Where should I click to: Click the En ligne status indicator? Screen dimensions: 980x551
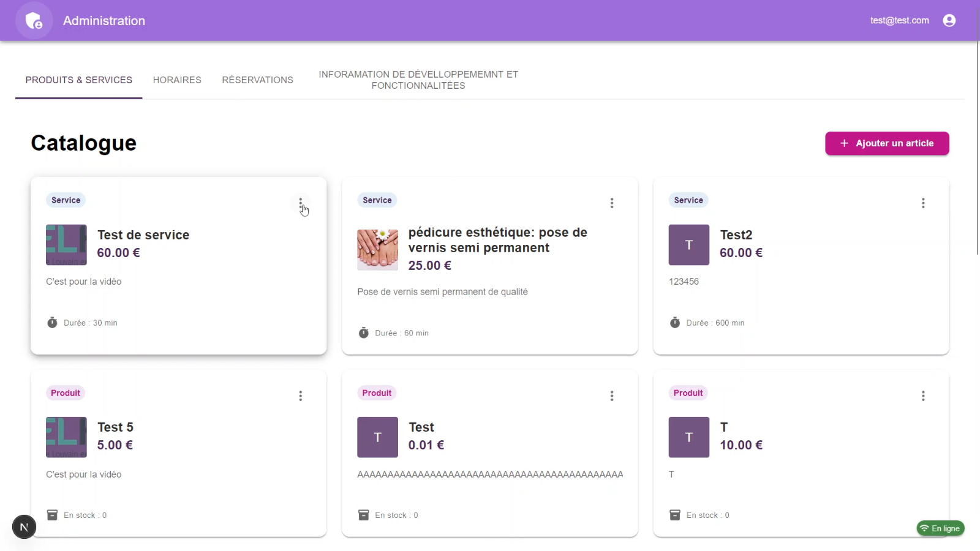pos(940,528)
